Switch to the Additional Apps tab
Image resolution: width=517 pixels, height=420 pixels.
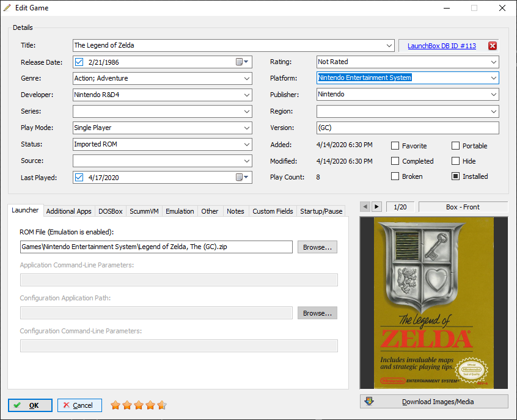tap(68, 211)
